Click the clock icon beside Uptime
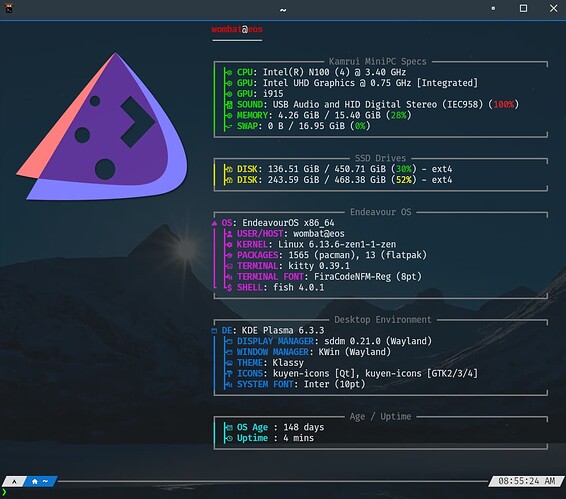This screenshot has height=499, width=566. (x=229, y=438)
